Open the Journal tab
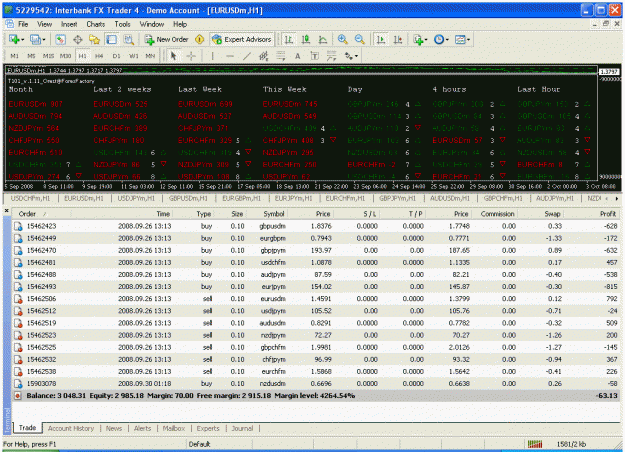 click(x=242, y=428)
